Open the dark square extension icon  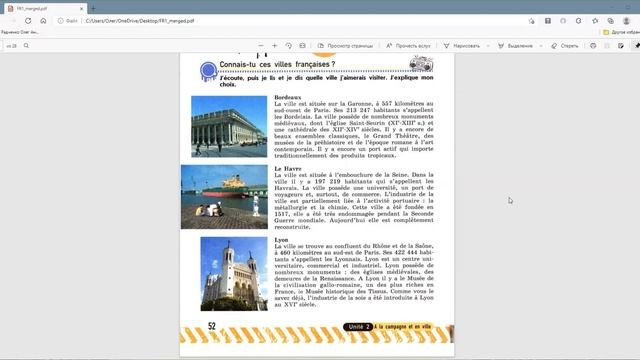548,21
